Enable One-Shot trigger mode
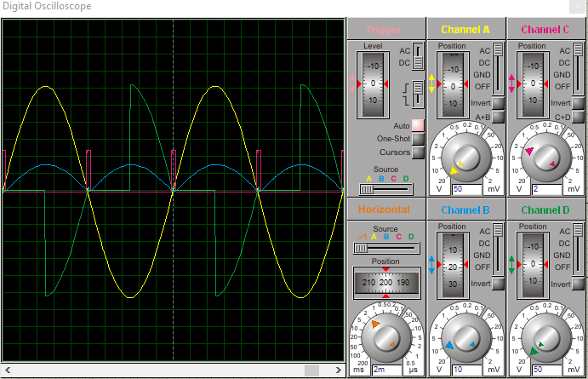588x379 pixels. pyautogui.click(x=418, y=139)
